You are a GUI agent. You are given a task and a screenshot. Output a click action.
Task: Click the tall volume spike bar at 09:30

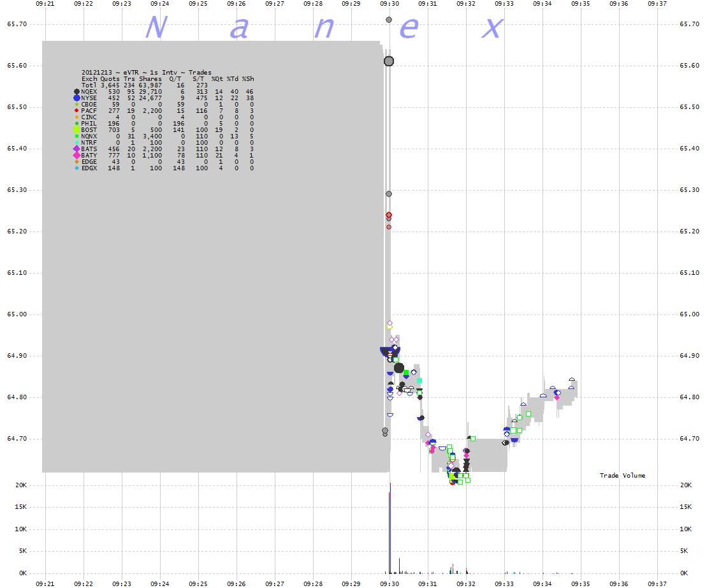(390, 528)
